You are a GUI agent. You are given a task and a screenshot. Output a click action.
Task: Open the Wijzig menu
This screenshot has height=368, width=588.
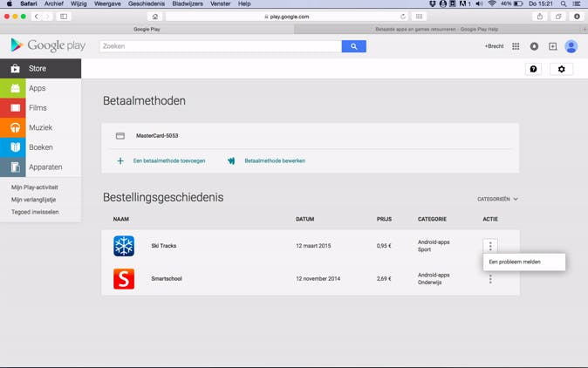pos(79,3)
